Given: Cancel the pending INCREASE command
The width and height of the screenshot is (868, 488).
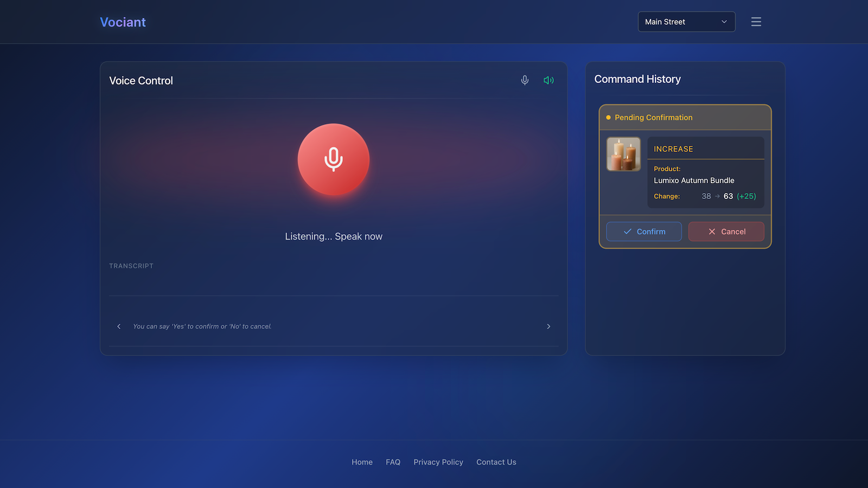Looking at the screenshot, I should (x=726, y=231).
